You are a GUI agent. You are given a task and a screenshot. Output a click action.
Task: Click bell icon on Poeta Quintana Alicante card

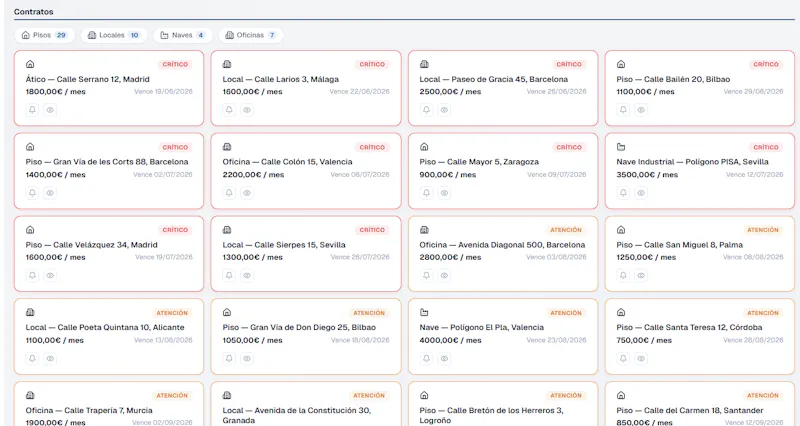(x=32, y=359)
